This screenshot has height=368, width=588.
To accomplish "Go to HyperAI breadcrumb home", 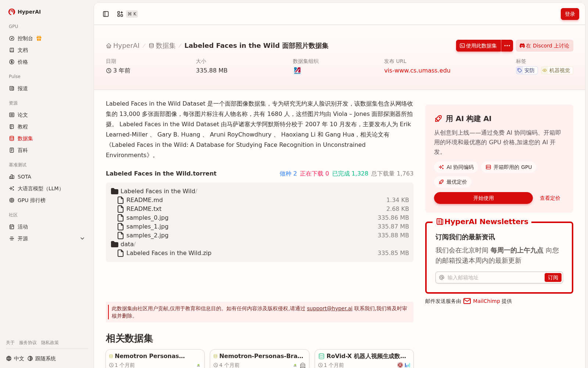I will click(123, 46).
